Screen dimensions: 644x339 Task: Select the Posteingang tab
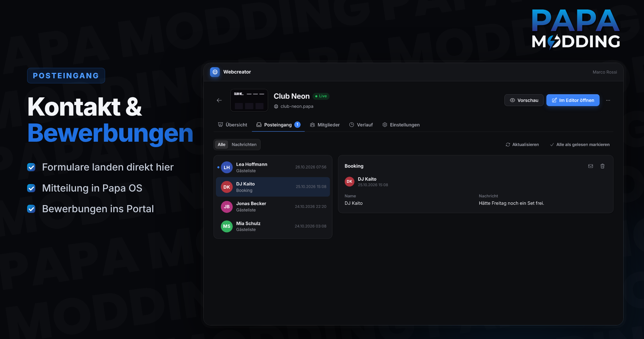[x=278, y=125]
